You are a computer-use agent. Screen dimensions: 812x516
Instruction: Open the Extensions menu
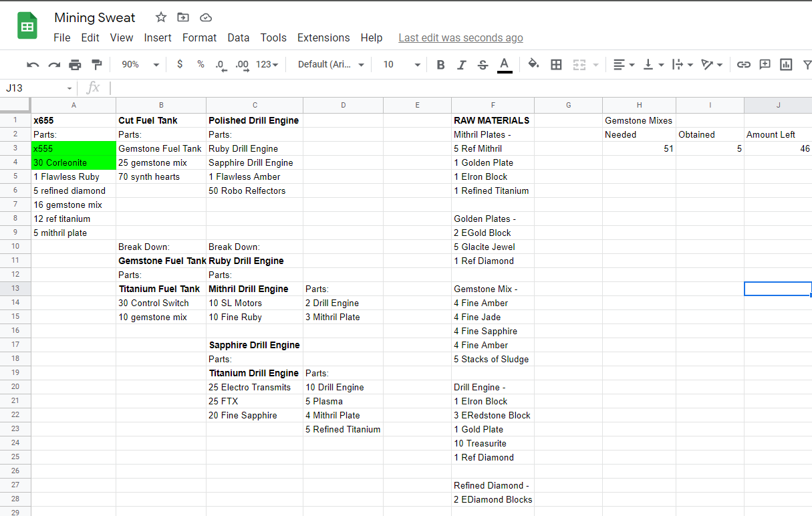tap(323, 38)
